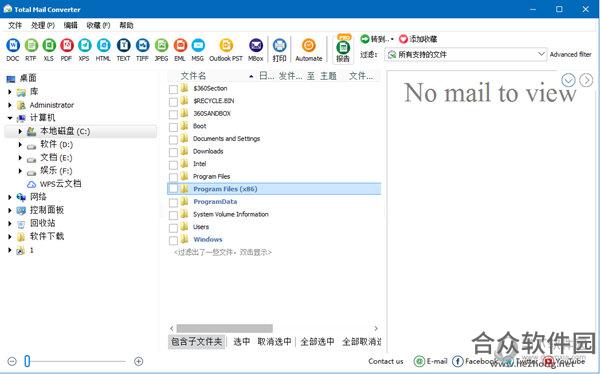The width and height of the screenshot is (600, 374).
Task: Expand the 软件 (D:) drive
Action: pos(20,144)
